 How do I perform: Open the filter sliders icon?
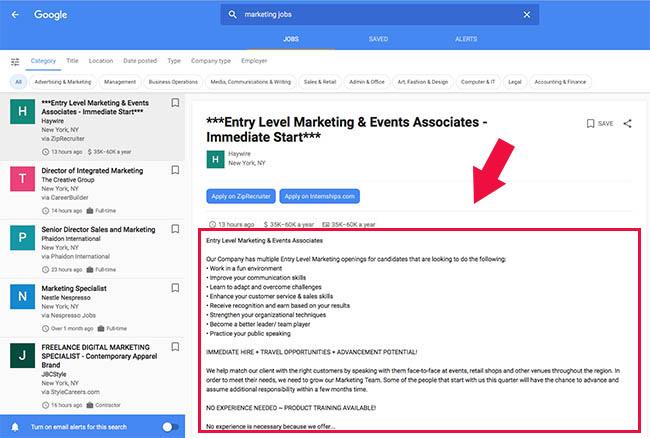tap(15, 62)
